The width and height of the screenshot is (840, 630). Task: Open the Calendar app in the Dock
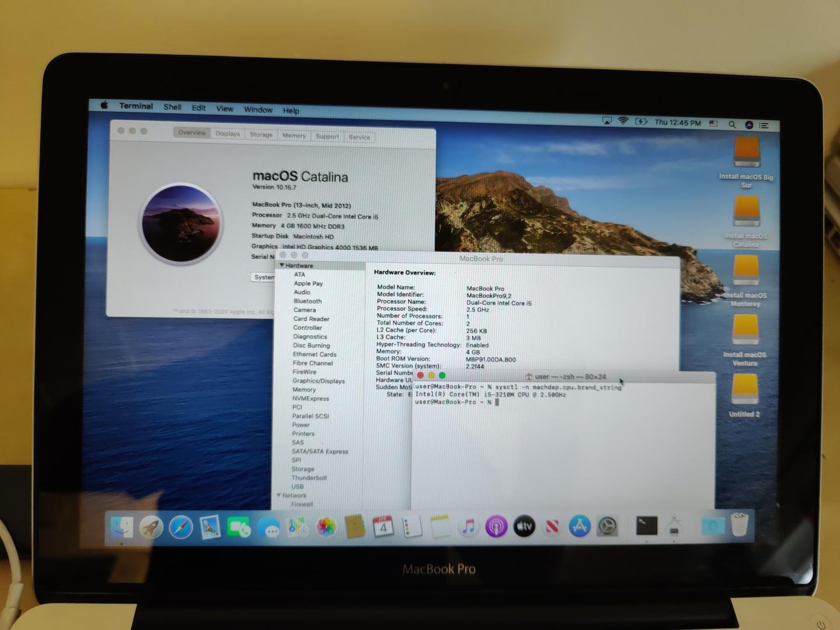(x=383, y=527)
